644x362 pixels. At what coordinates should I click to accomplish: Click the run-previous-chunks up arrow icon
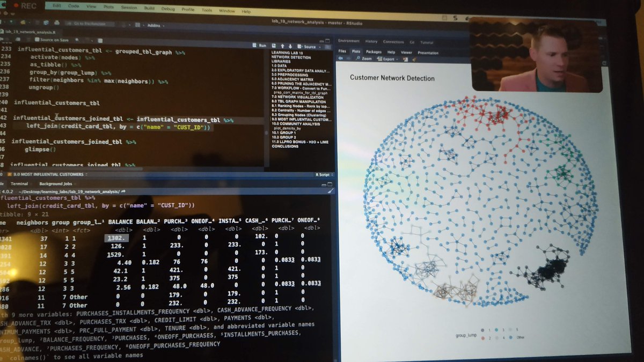(283, 46)
